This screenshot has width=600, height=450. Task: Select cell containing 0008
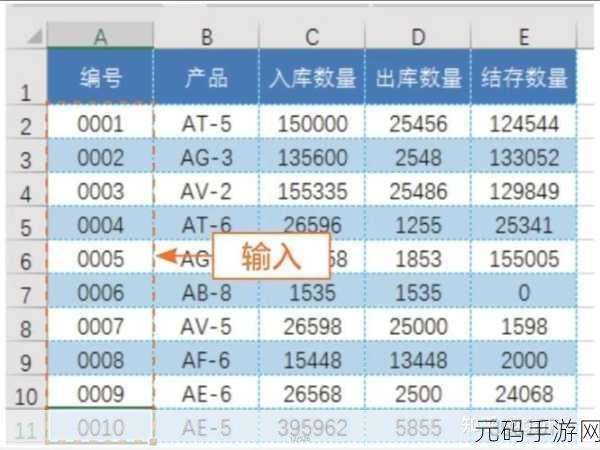(100, 358)
